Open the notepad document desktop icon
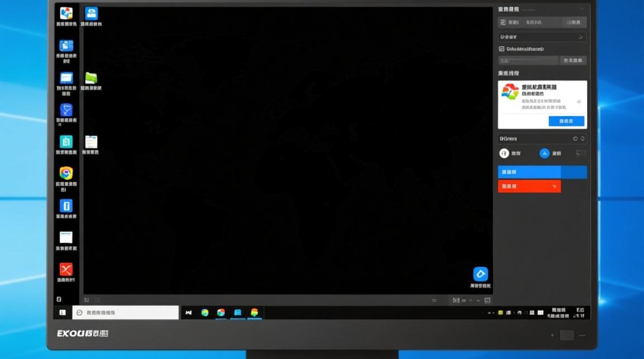Viewport: 644px width, 359px height. 91,142
